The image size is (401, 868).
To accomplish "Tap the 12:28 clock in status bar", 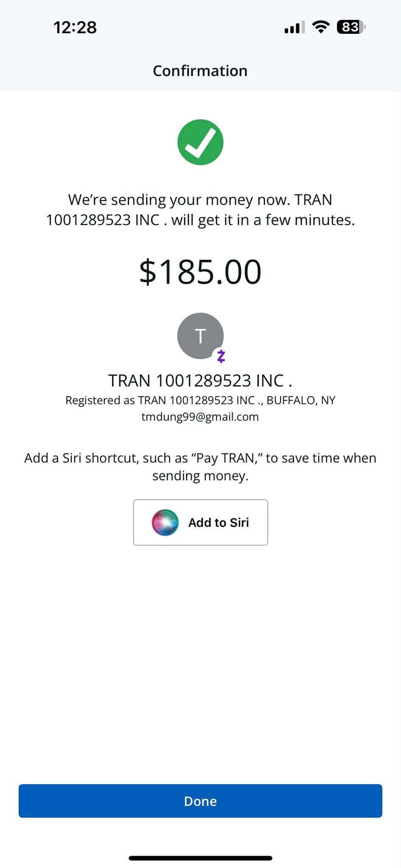I will pyautogui.click(x=75, y=28).
